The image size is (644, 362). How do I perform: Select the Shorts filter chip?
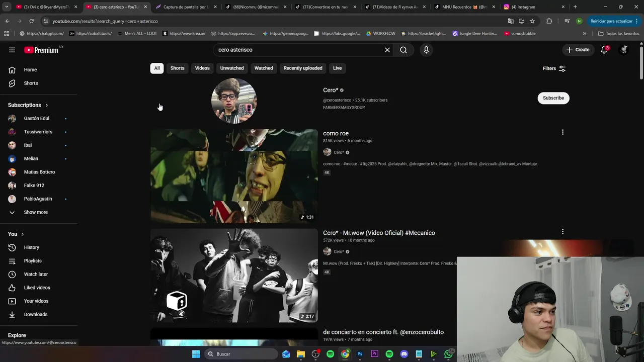(x=177, y=68)
